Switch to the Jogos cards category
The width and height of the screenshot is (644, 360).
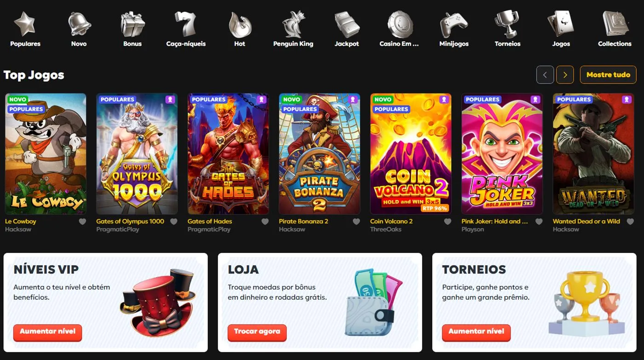tap(561, 29)
